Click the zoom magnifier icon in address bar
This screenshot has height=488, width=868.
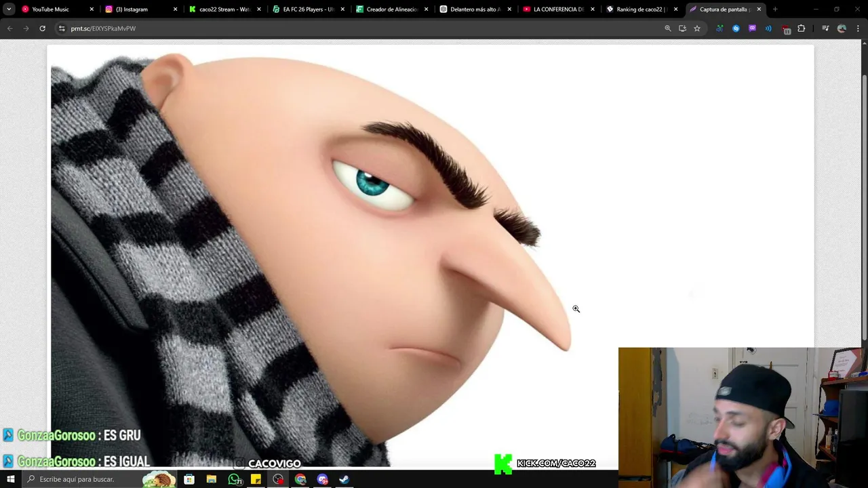click(668, 28)
